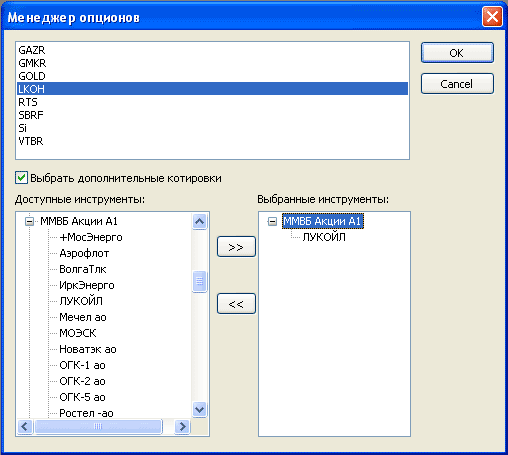
Task: Collapse ММВБ Акции А1 in available instruments
Action: tap(30, 221)
